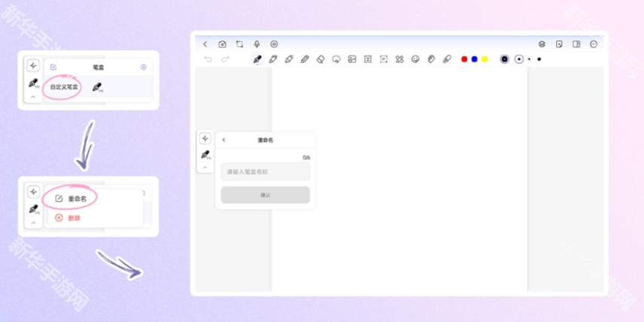Viewport: 644px width, 322px height.
Task: Open the shapes tool
Action: pyautogui.click(x=399, y=59)
